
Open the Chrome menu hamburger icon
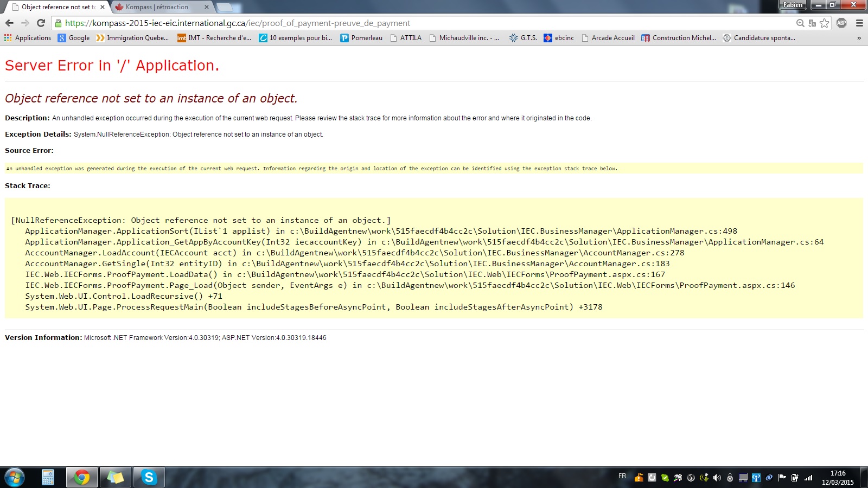[859, 23]
